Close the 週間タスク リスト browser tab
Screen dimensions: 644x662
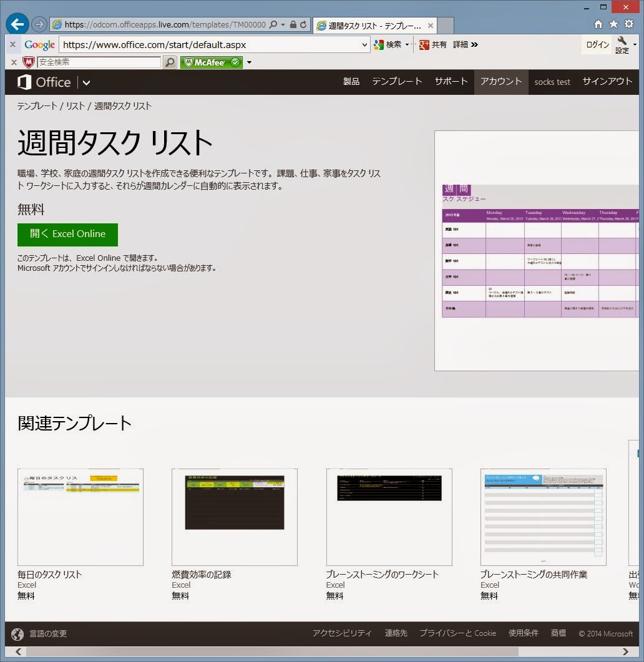[x=431, y=26]
